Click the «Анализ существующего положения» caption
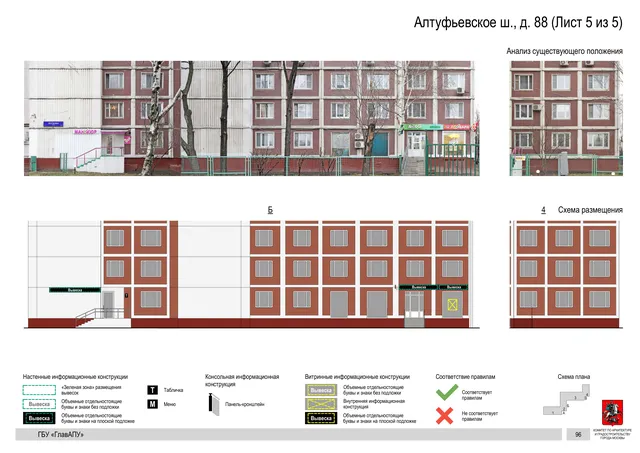Viewport: 640px width, 453px height. pos(564,51)
